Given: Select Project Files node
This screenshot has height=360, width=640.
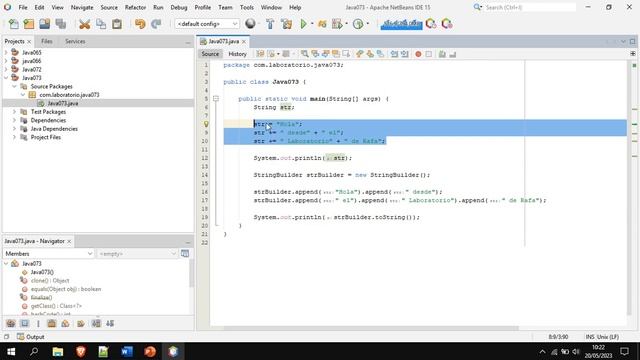Looking at the screenshot, I should tap(45, 137).
